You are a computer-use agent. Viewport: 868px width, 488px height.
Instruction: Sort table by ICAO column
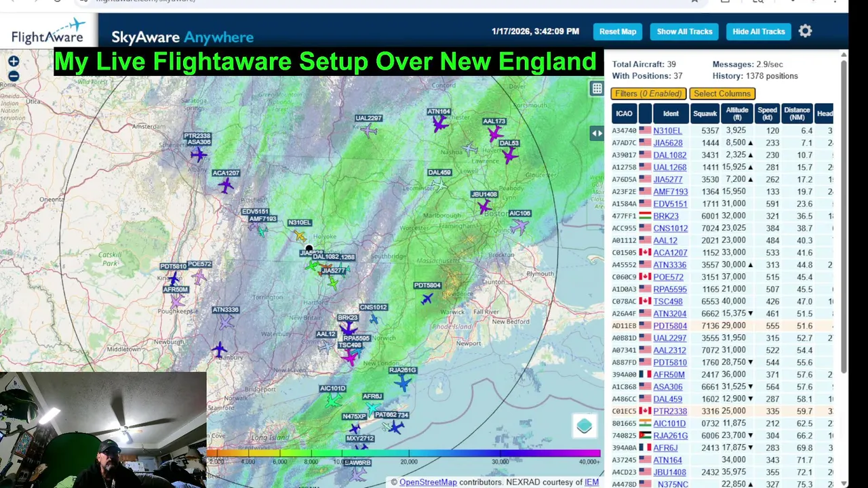point(624,114)
